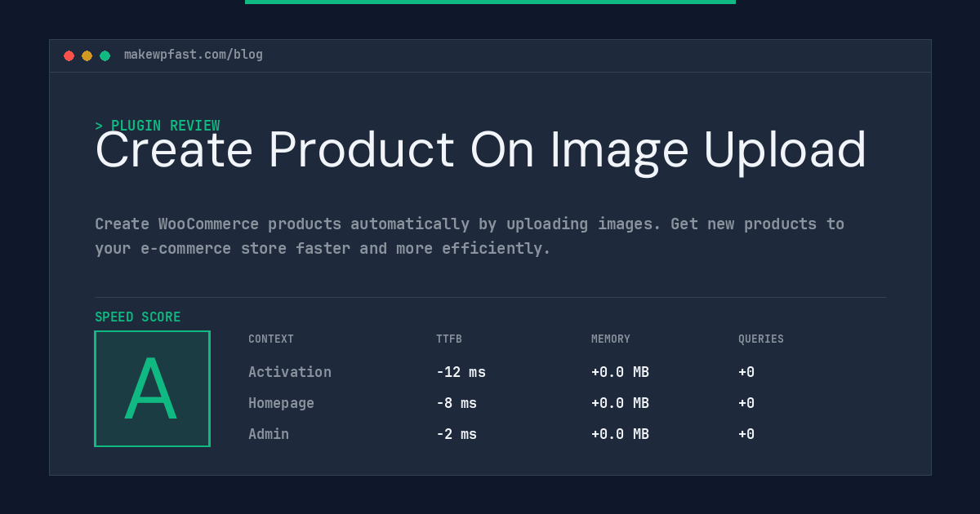980x514 pixels.
Task: Click the green window dot
Action: click(105, 55)
